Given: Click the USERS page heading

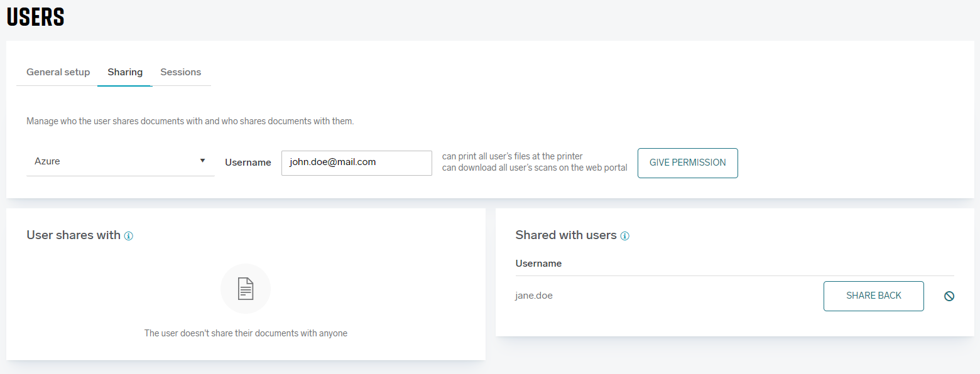Looking at the screenshot, I should [36, 17].
